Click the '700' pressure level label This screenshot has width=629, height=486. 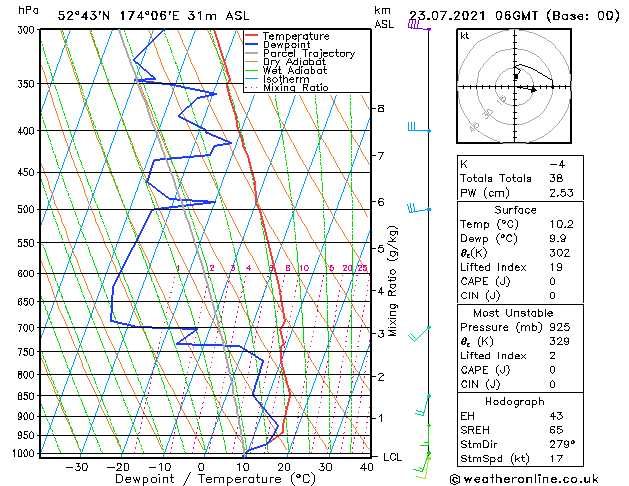28,328
